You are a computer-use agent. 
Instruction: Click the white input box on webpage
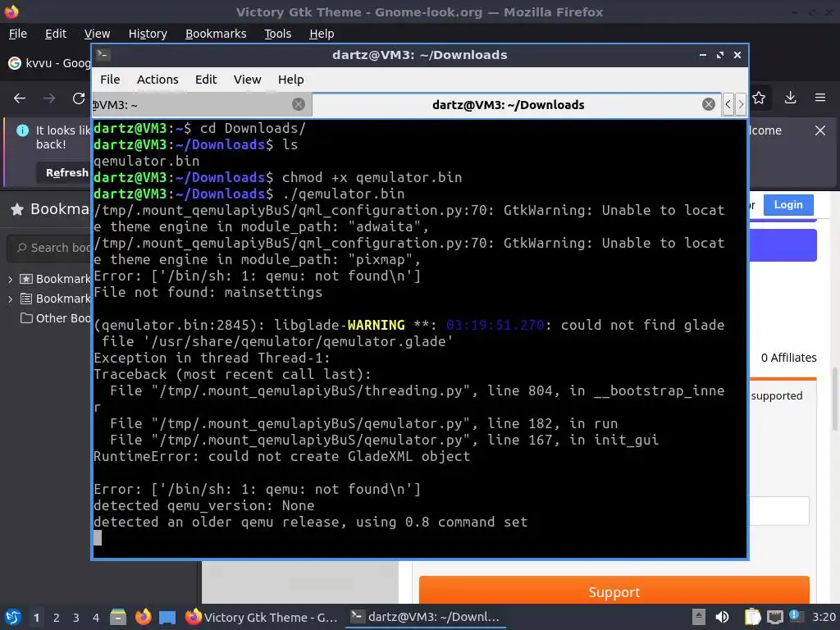point(778,511)
